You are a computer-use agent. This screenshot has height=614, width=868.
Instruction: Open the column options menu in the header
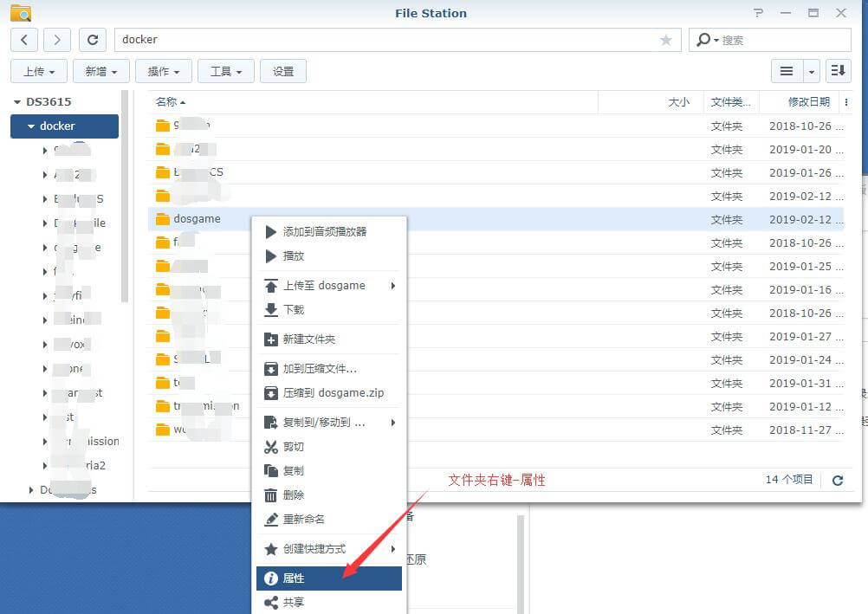click(x=846, y=102)
